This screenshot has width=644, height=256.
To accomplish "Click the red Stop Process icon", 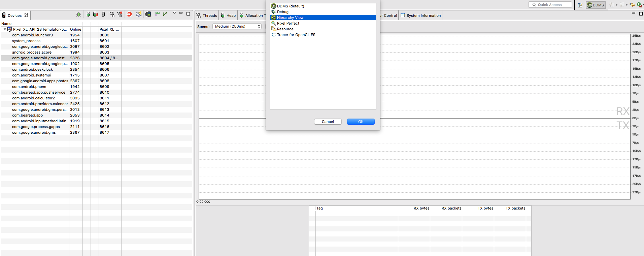I will point(129,14).
